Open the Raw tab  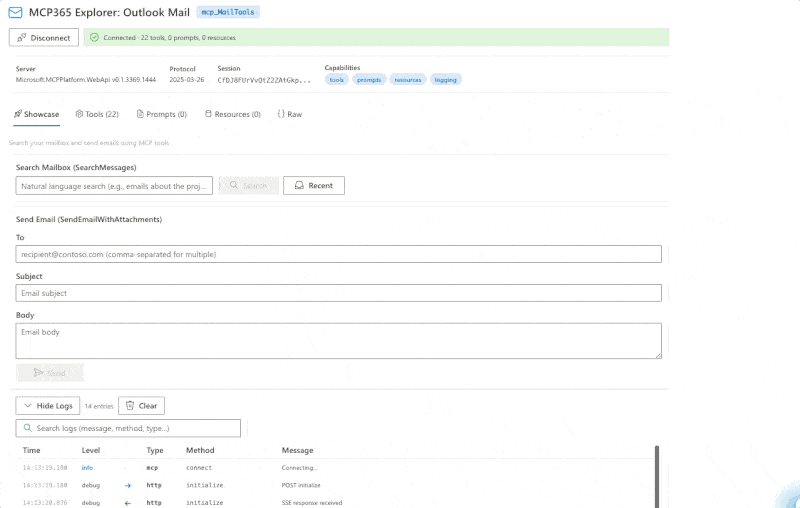click(x=290, y=114)
